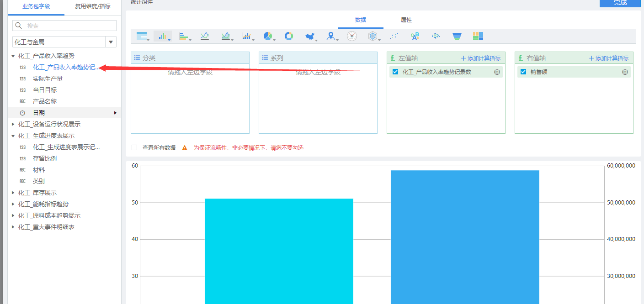Toggle the 查看所有数据 checkbox
644x304 pixels.
tap(134, 147)
